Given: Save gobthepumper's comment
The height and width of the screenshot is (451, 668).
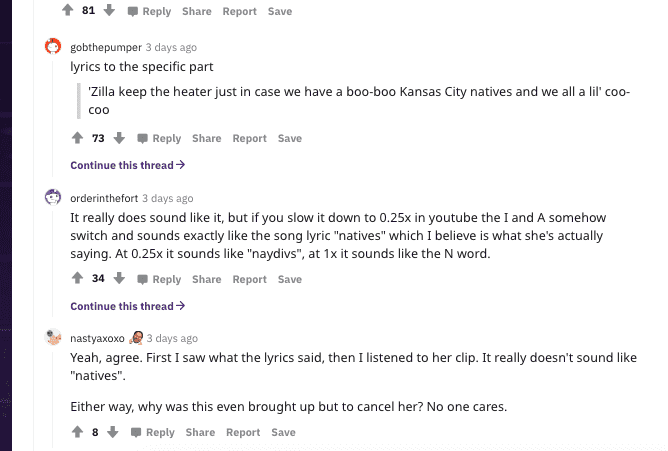Looking at the screenshot, I should 289,139.
